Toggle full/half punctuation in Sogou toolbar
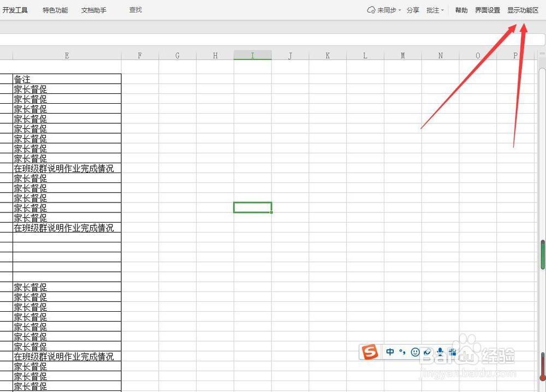 click(403, 352)
